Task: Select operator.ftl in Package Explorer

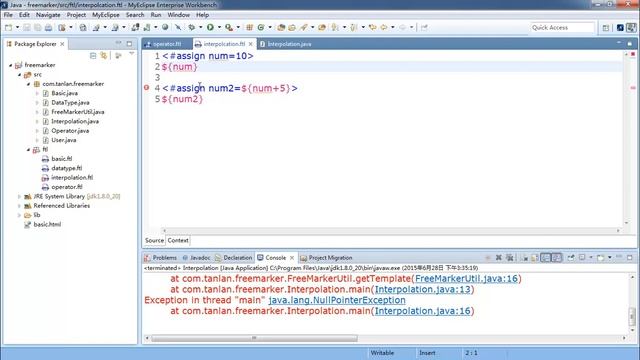Action: [x=67, y=187]
